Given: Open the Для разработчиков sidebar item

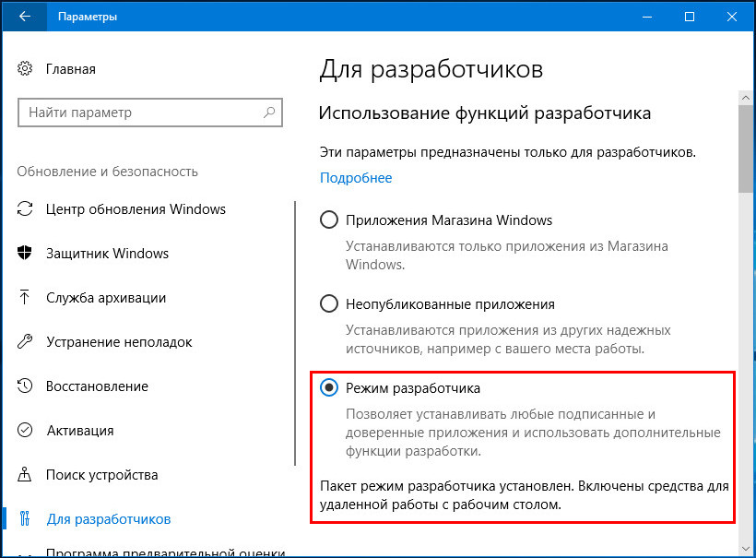Looking at the screenshot, I should (109, 519).
